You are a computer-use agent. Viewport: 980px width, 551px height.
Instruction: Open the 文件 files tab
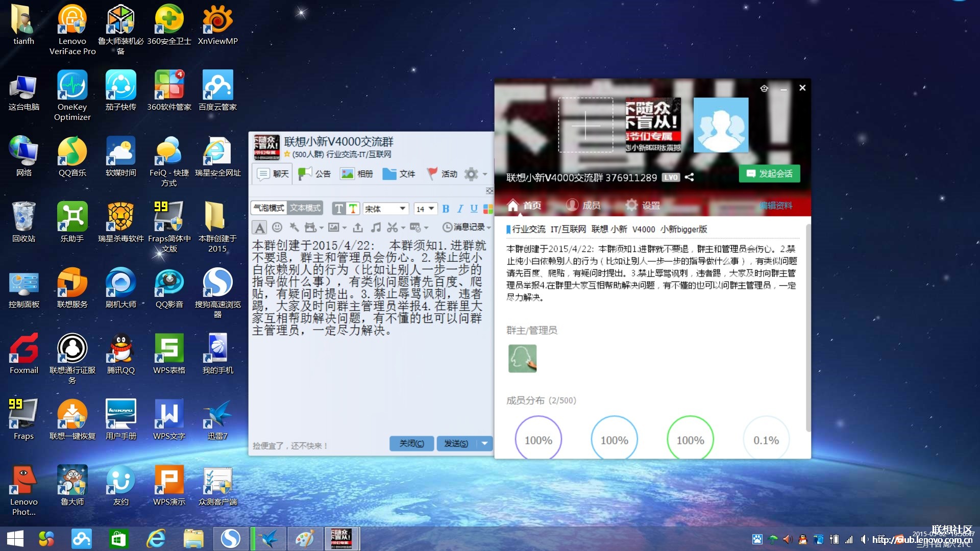pos(399,174)
